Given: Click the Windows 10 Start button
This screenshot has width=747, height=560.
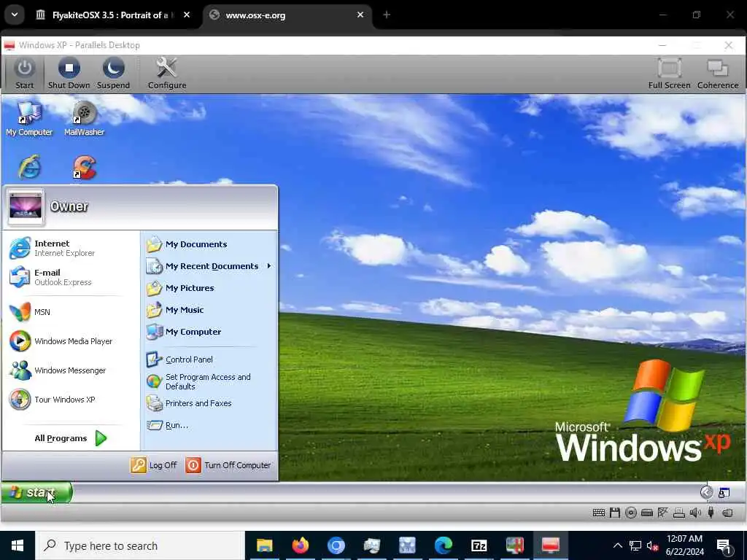Looking at the screenshot, I should point(18,545).
